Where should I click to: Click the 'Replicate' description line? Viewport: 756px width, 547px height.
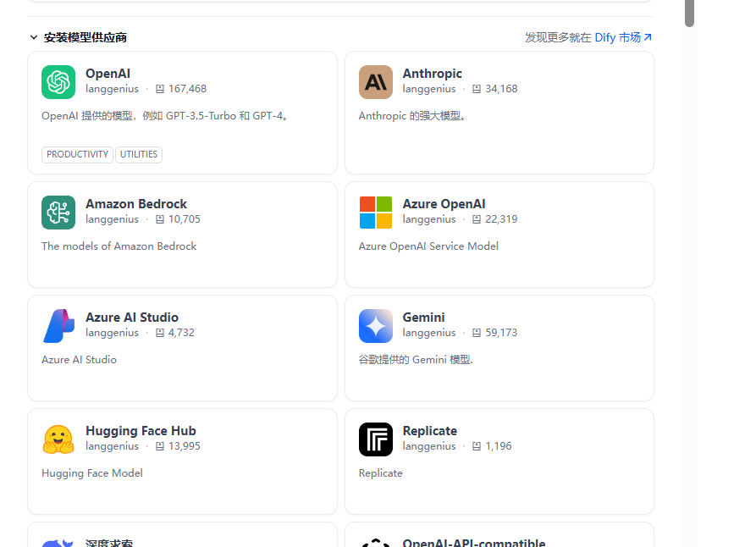[x=380, y=473]
